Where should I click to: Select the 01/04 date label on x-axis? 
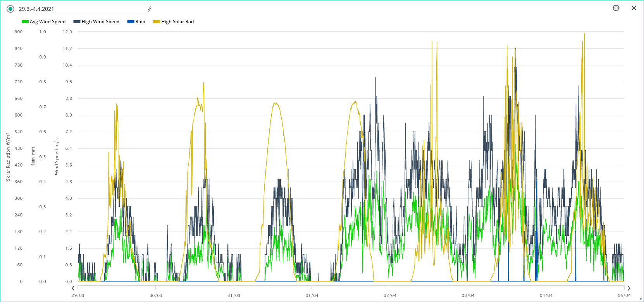312,295
